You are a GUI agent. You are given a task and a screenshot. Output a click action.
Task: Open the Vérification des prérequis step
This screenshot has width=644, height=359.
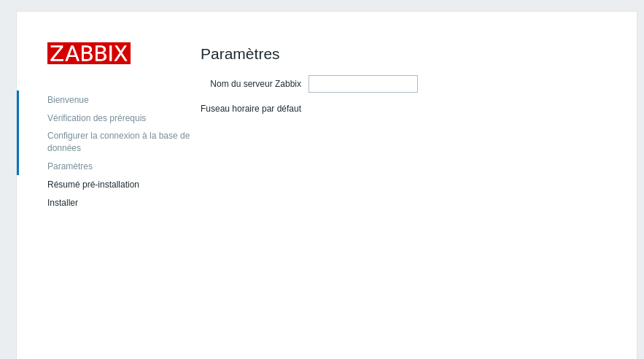[96, 118]
